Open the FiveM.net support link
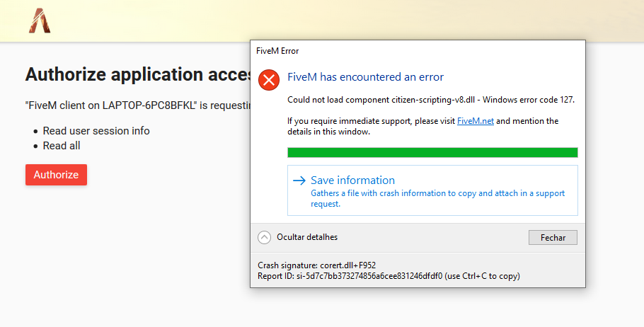The image size is (644, 327). coord(475,121)
